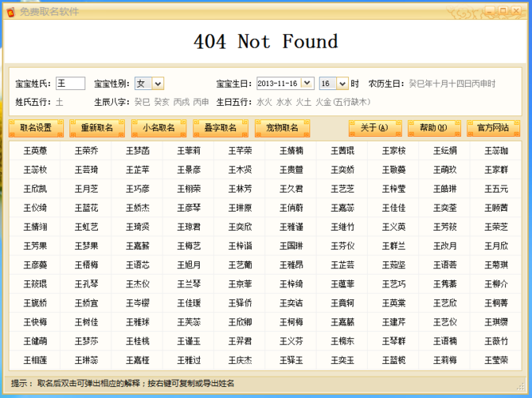The width and height of the screenshot is (532, 398).
Task: Open the 宝宝生日 date picker dropdown
Action: 307,83
